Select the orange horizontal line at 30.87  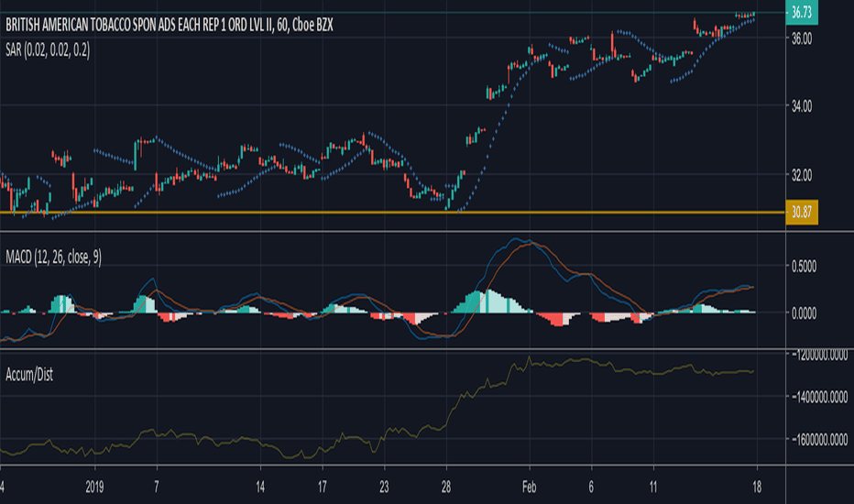[392, 212]
